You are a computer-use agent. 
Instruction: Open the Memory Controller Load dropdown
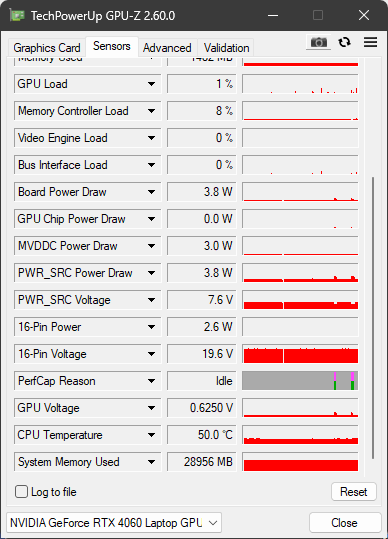click(151, 111)
